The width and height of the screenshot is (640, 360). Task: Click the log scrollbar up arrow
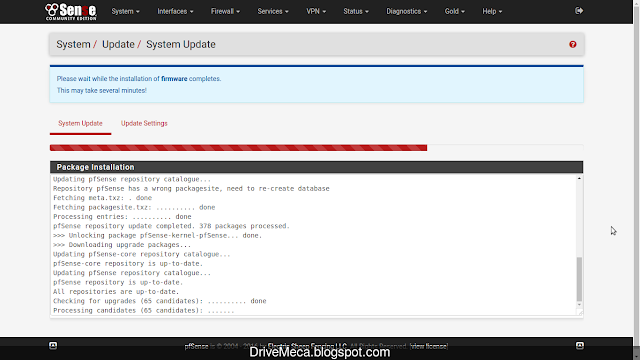tap(579, 179)
